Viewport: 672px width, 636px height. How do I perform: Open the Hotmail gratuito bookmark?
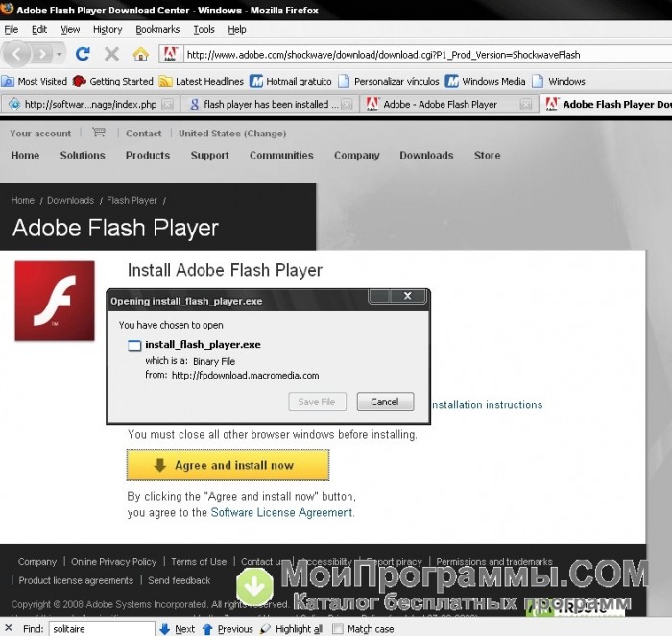[x=291, y=81]
